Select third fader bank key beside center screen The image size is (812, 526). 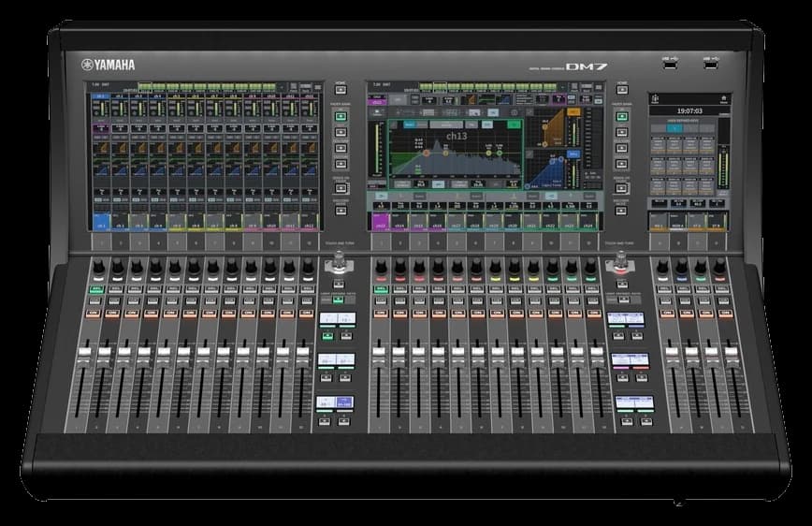pos(621,148)
